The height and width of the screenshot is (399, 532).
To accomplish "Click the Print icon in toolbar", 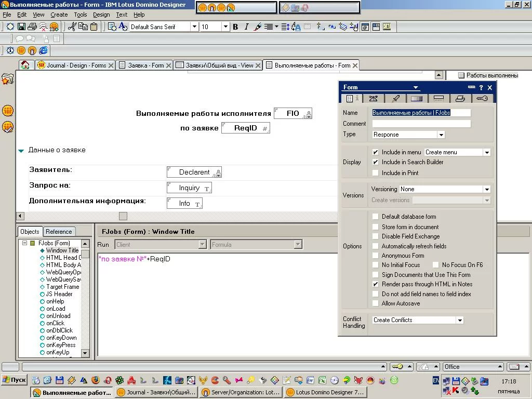I will 32,26.
